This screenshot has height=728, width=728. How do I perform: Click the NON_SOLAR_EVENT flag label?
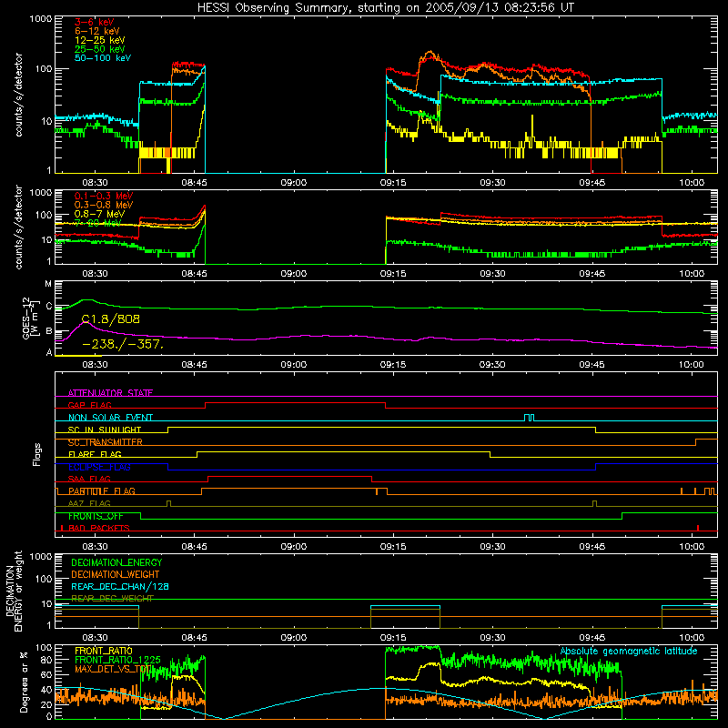[x=110, y=418]
